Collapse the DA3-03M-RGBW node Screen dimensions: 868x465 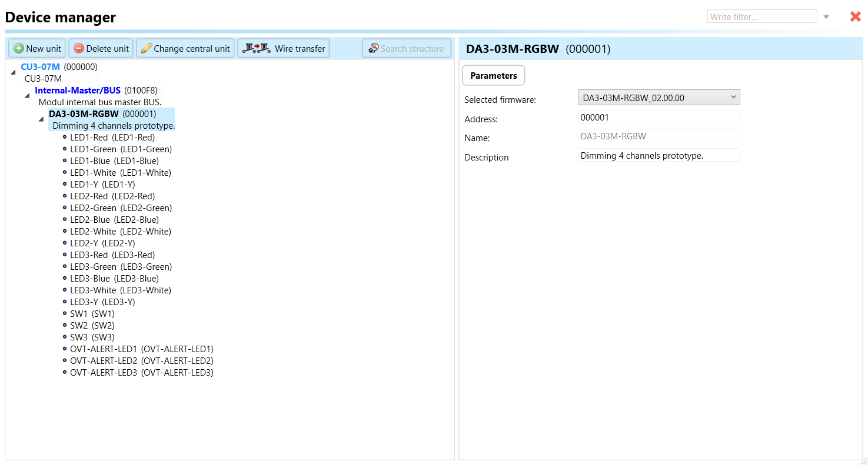pyautogui.click(x=41, y=119)
